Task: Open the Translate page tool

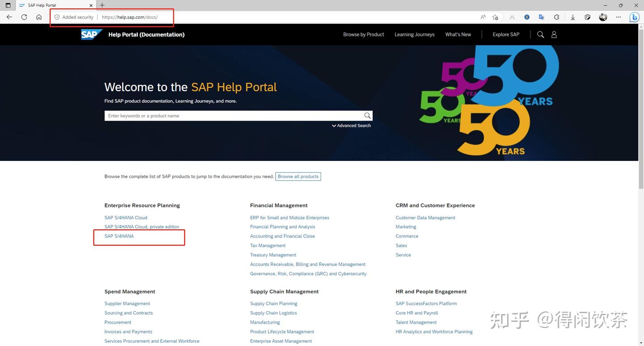Action: [x=541, y=17]
